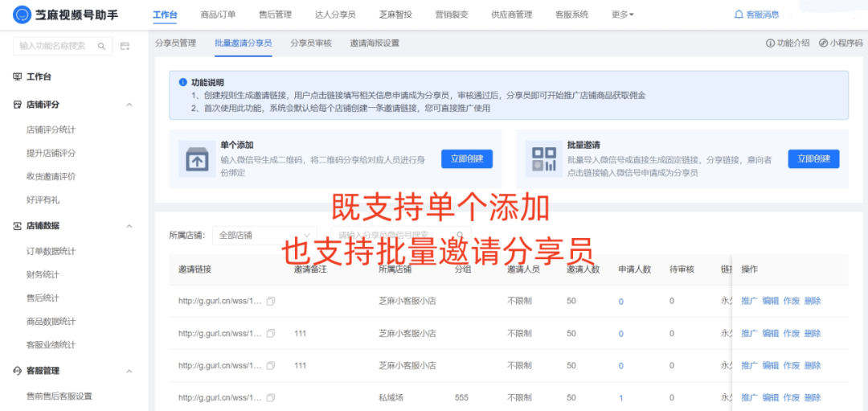Click inside the sidebar function search field
This screenshot has width=868, height=411.
pos(53,47)
